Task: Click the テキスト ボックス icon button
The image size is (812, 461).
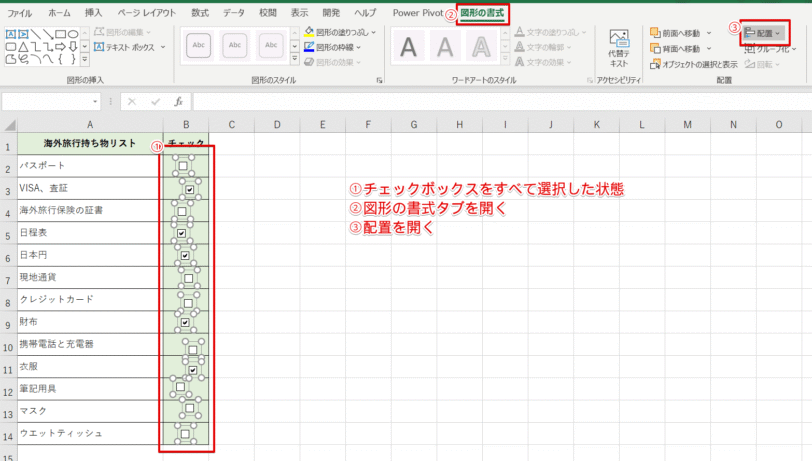Action: (x=99, y=47)
